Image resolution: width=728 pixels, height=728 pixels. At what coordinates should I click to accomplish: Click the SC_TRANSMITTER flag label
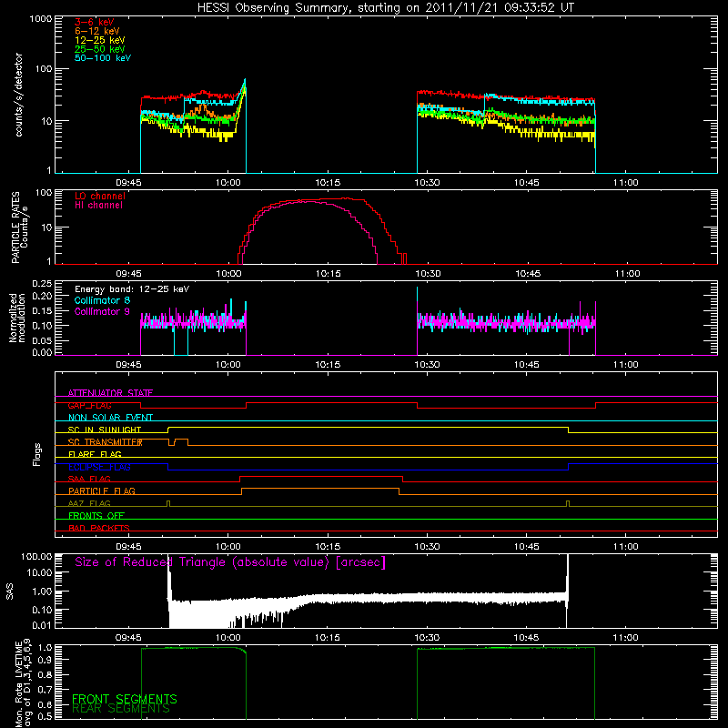[x=106, y=442]
